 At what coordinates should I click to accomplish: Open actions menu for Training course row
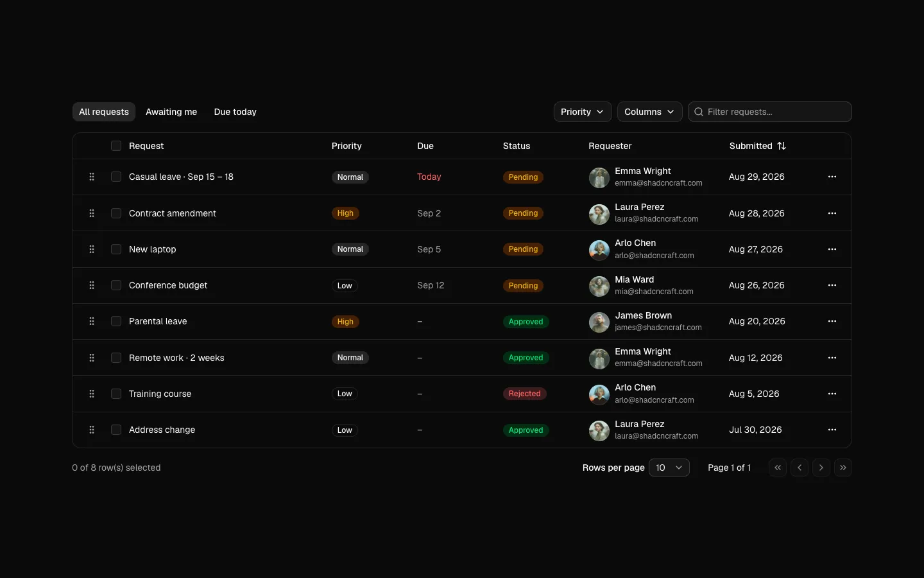832,394
